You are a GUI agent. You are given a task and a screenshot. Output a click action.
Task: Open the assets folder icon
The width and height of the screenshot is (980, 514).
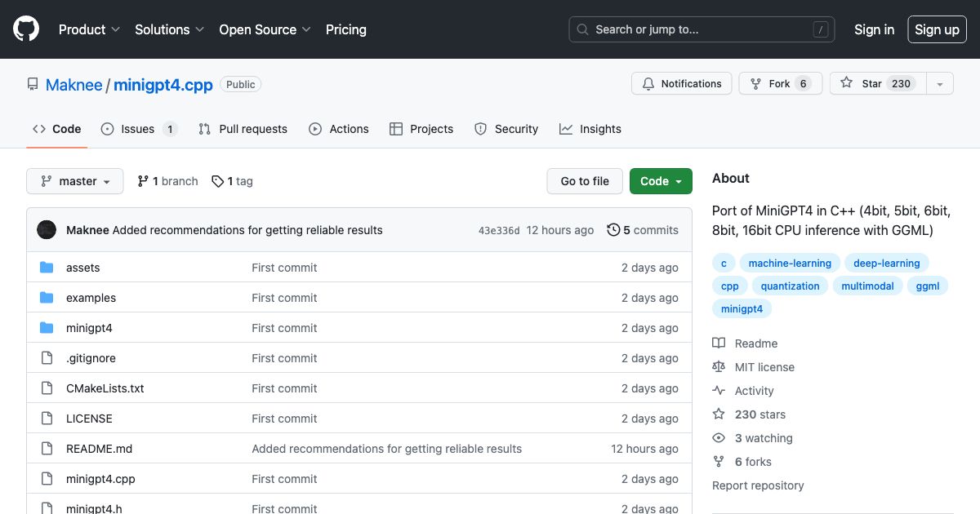[48, 268]
